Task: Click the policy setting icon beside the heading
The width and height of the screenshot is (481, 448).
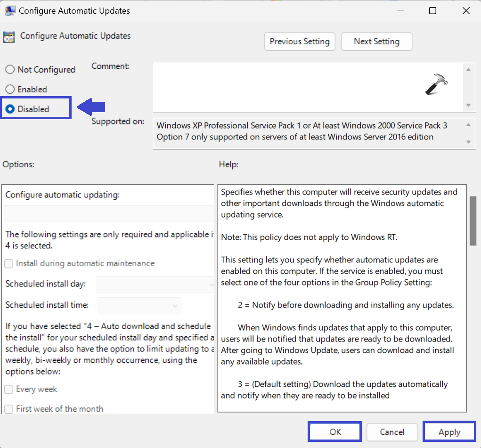Action: click(x=9, y=37)
